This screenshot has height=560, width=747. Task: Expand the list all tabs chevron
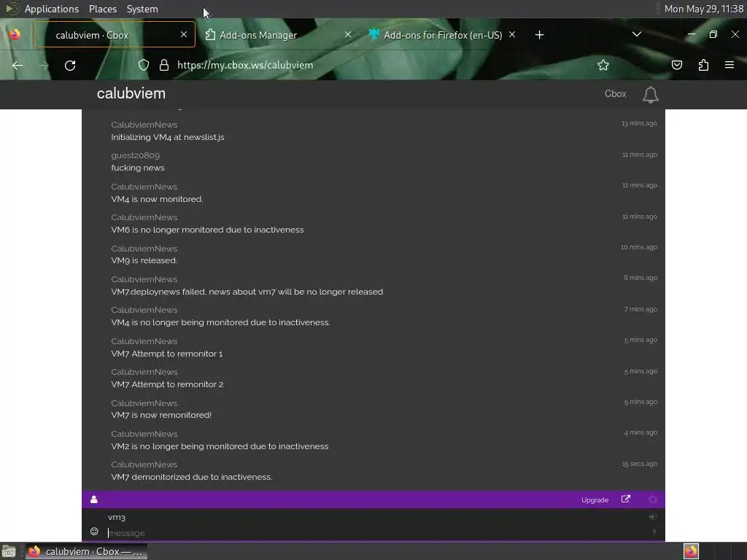(x=636, y=34)
